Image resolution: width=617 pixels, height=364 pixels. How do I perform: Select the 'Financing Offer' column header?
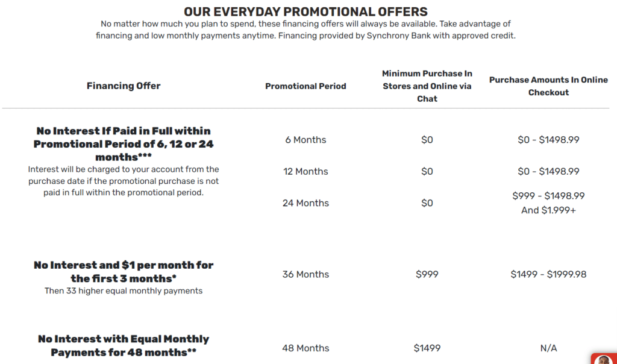(123, 86)
